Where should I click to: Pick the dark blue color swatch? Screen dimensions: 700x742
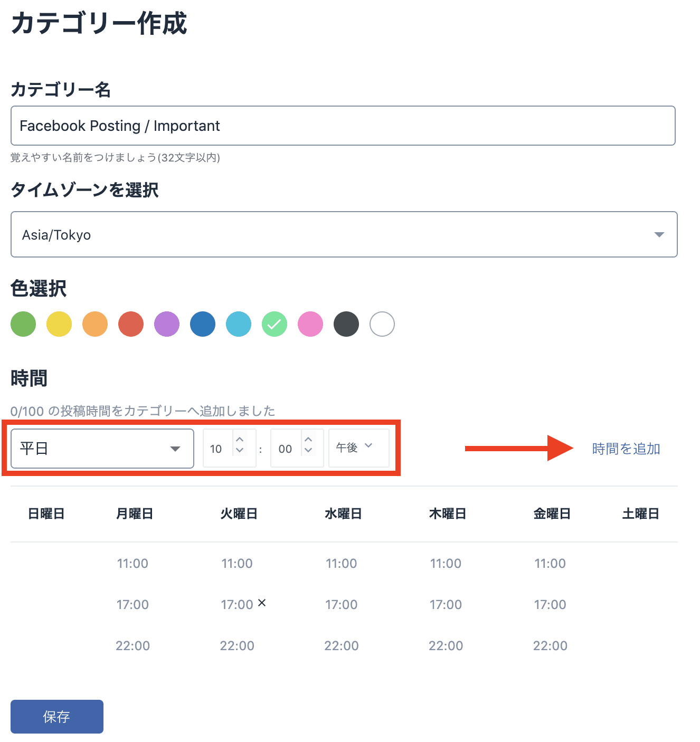(203, 324)
